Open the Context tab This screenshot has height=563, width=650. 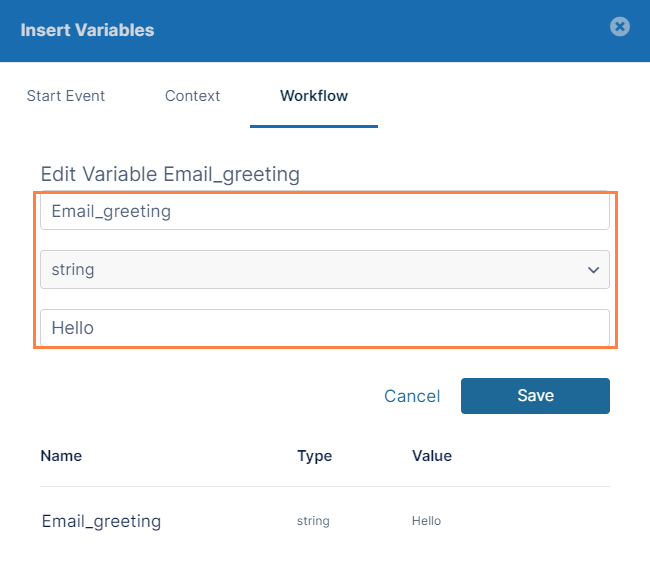(192, 96)
